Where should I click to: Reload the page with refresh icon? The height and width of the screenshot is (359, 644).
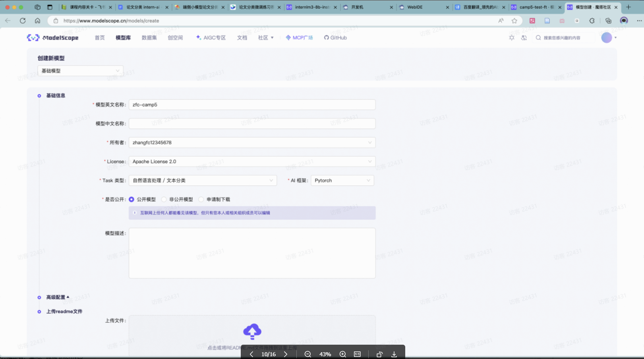[x=23, y=21]
